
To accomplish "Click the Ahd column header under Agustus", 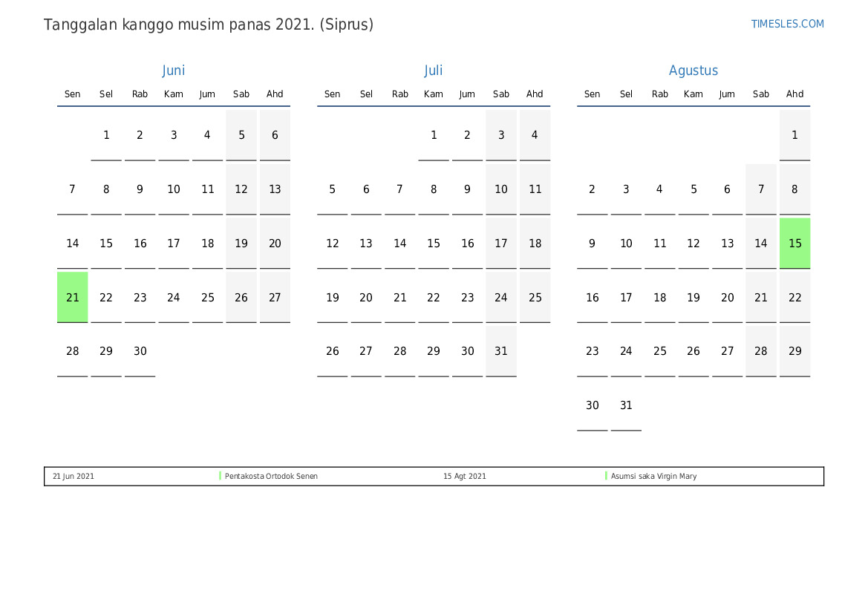I will tap(794, 94).
